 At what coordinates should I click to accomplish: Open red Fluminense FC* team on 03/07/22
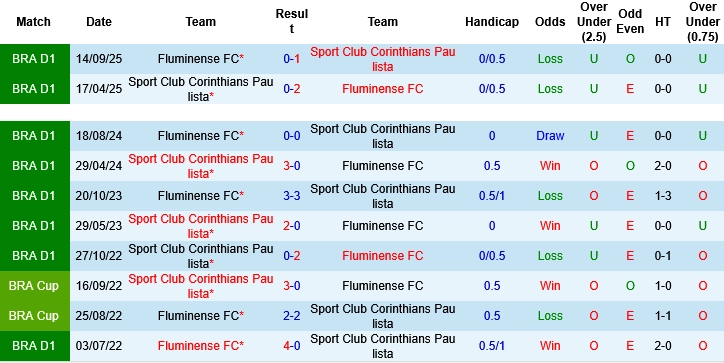pos(201,345)
